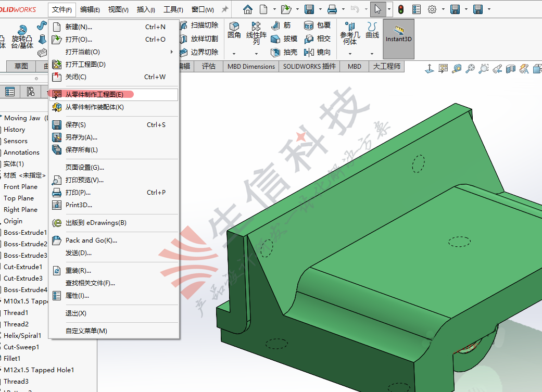This screenshot has width=542, height=392.
Task: Expand the 打开当前(O) submenu arrow
Action: [x=171, y=52]
